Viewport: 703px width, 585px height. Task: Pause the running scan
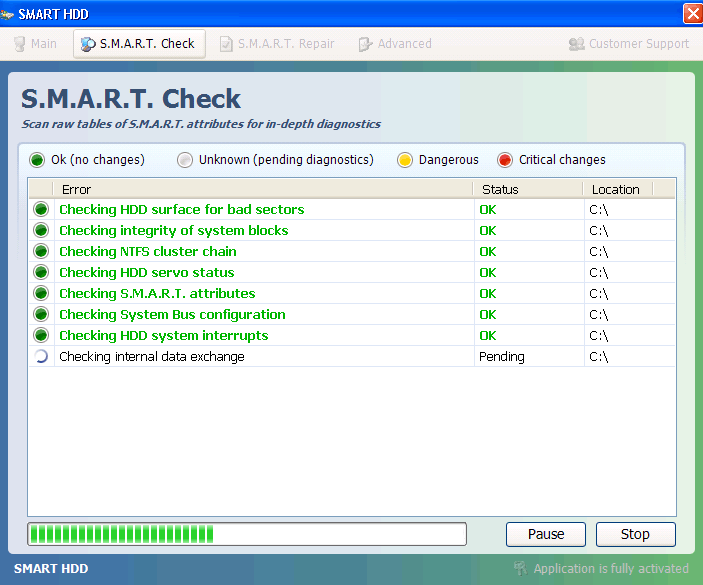pos(546,534)
